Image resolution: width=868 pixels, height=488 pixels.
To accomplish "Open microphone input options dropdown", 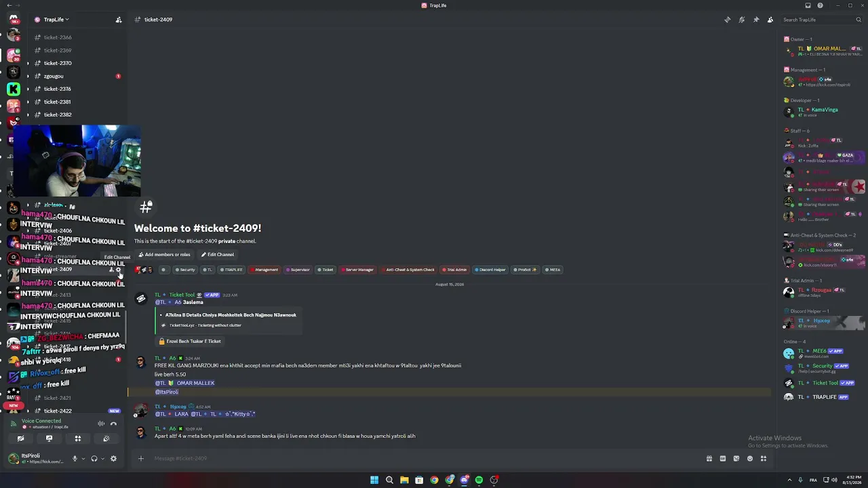I will (83, 459).
